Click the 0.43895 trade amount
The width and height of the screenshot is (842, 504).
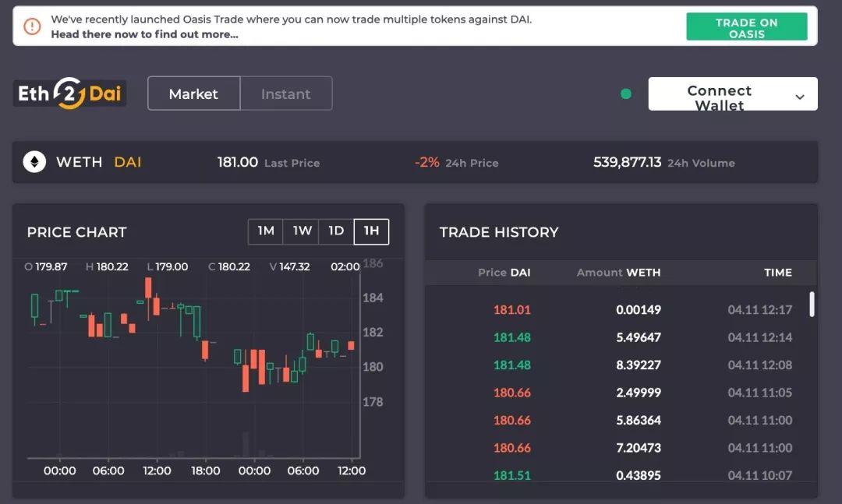coord(639,475)
